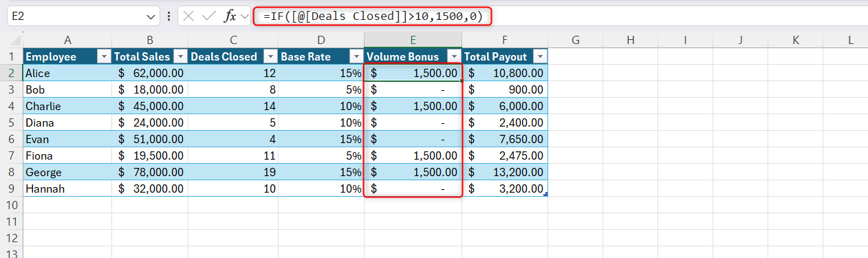Select column I header
The image size is (868, 258).
click(x=686, y=41)
